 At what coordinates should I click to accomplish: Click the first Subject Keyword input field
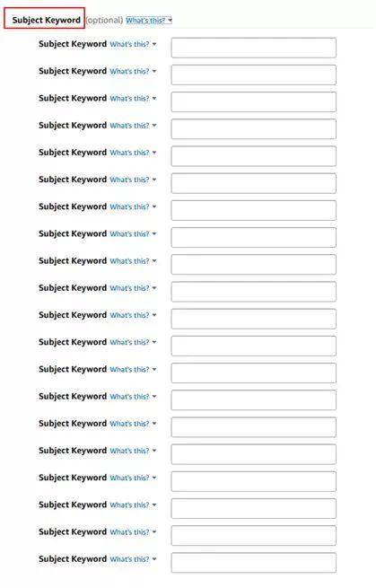coord(253,48)
